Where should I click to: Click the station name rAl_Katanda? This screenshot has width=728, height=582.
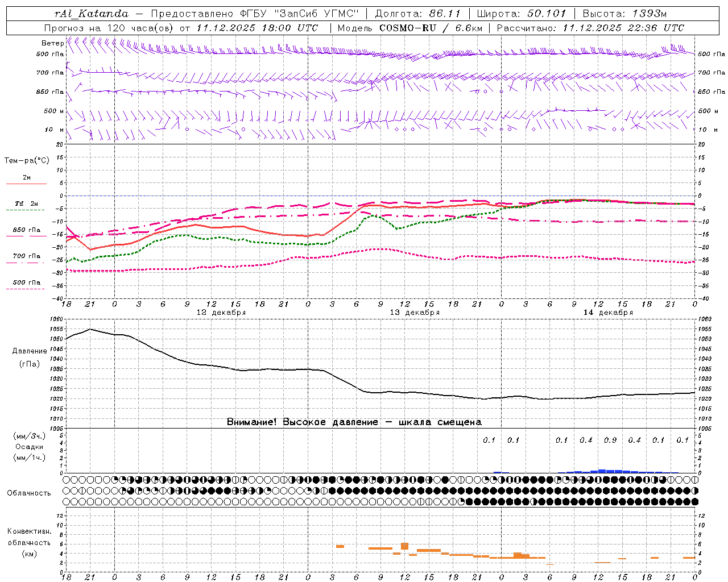pos(92,14)
